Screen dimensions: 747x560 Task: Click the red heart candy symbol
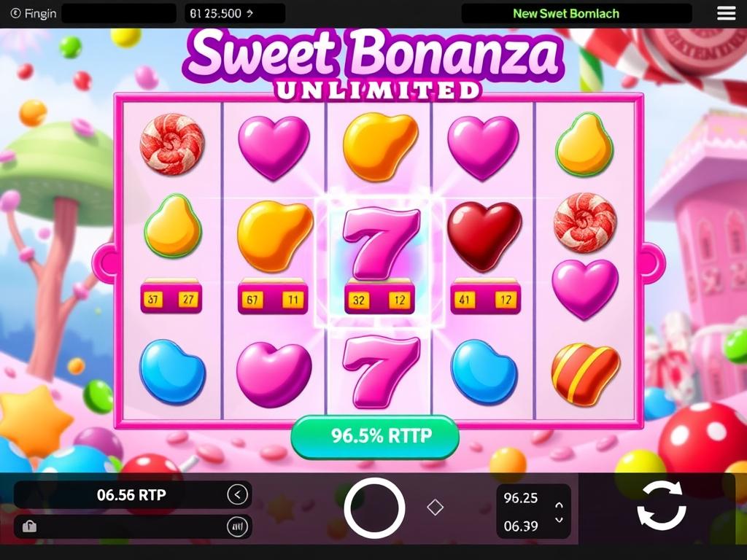click(484, 236)
